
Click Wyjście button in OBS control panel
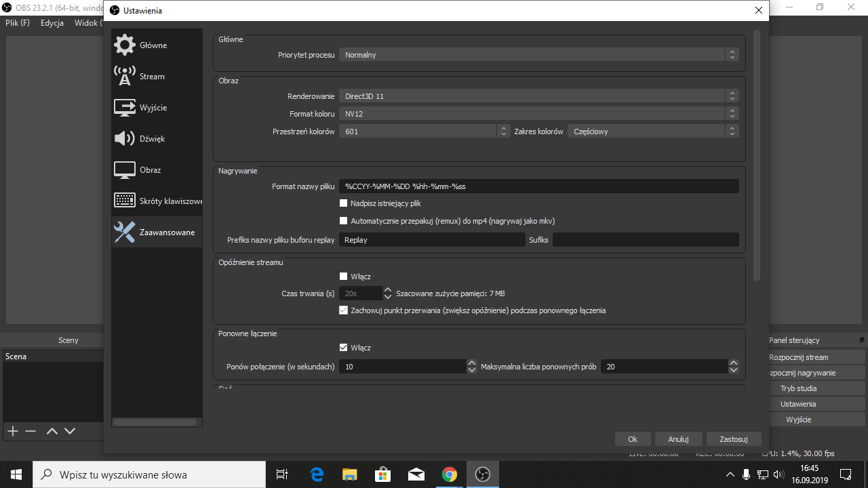(x=816, y=420)
